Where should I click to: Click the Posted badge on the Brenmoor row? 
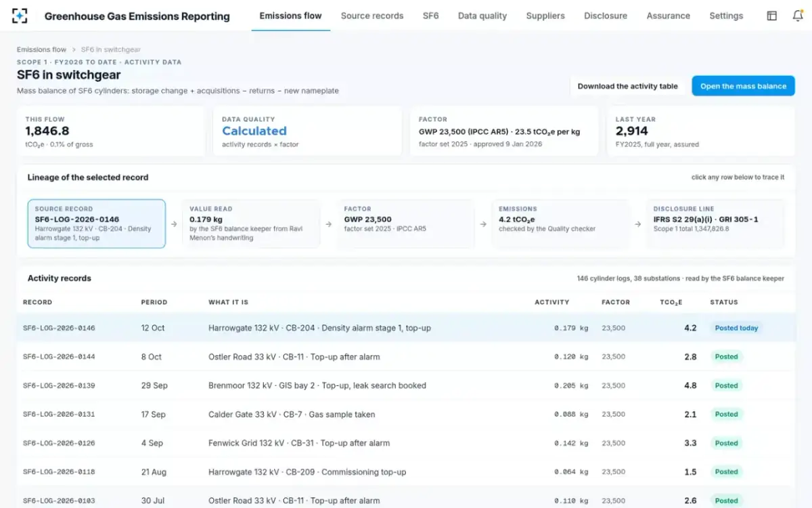click(727, 385)
